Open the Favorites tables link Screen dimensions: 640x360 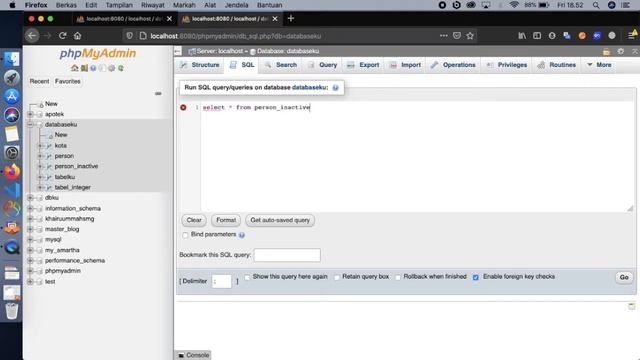[x=68, y=81]
